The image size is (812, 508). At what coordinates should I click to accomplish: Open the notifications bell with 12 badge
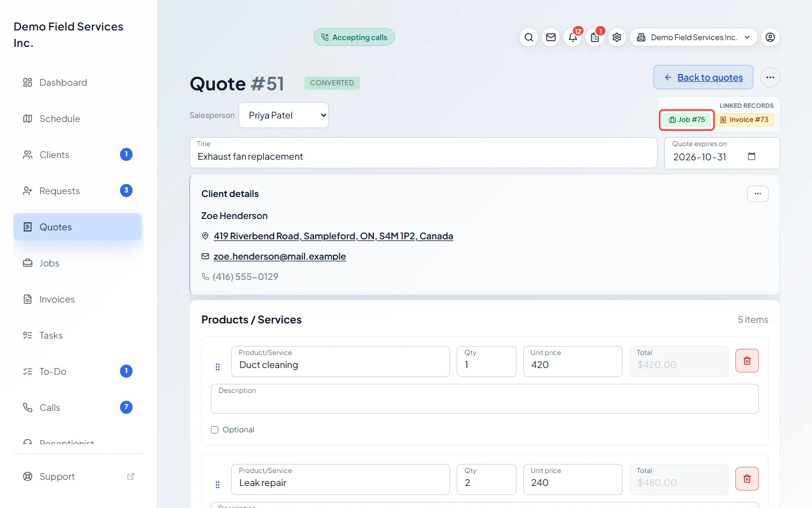coord(573,37)
